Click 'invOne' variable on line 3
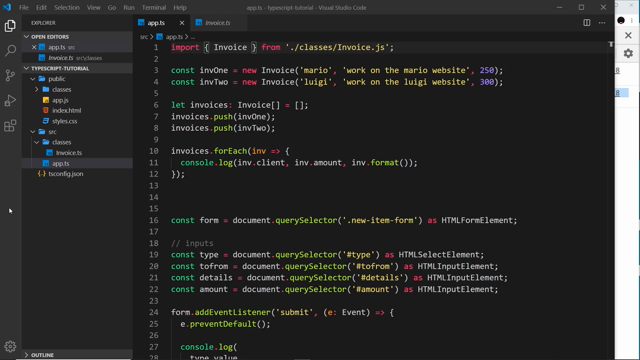This screenshot has width=640, height=360. click(x=214, y=70)
